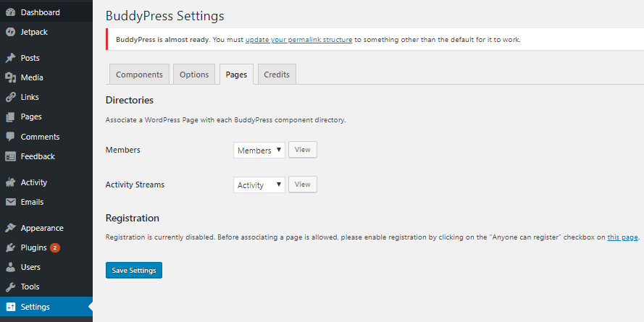
Task: Open Pages in the admin sidebar
Action: [x=31, y=117]
